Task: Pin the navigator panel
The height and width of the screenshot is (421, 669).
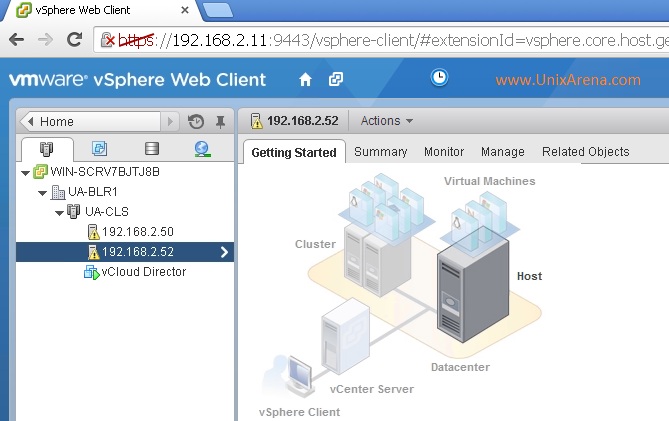Action: pos(220,122)
